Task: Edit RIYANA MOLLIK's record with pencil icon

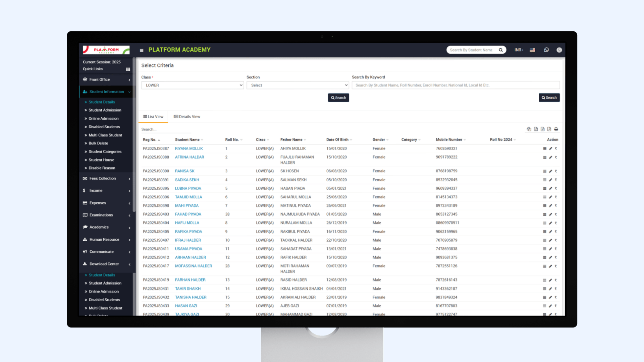Action: tap(550, 148)
